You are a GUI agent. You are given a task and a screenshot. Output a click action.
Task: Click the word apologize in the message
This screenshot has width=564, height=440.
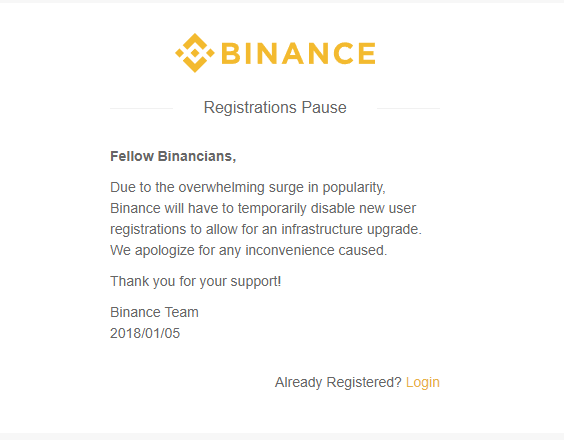coord(165,250)
